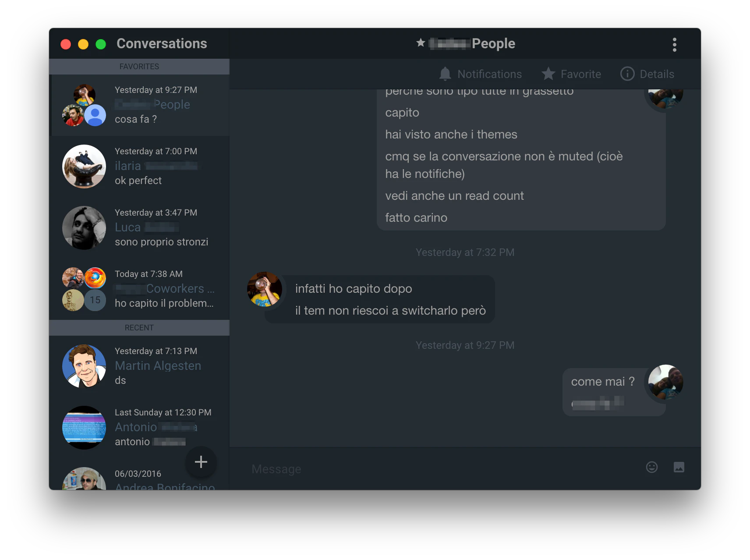Click the "capito" message line
This screenshot has height=560, width=750.
tap(402, 113)
